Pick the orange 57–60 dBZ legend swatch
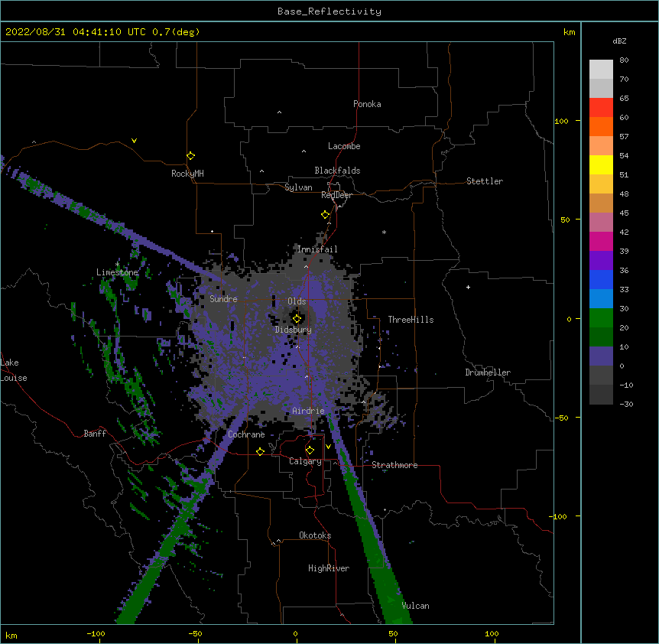659x644 pixels. pos(601,126)
